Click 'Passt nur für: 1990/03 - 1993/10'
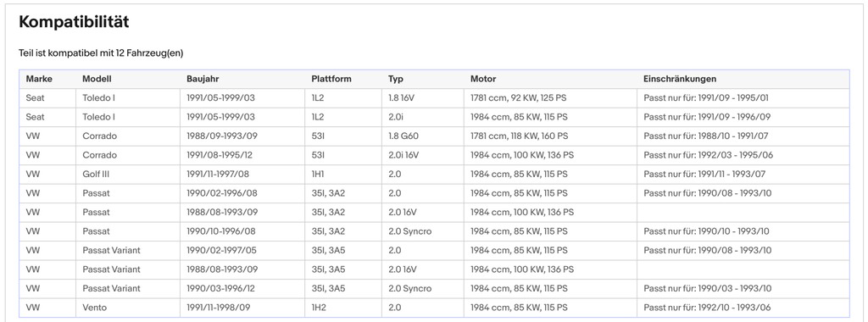This screenshot has height=322, width=868. point(708,288)
